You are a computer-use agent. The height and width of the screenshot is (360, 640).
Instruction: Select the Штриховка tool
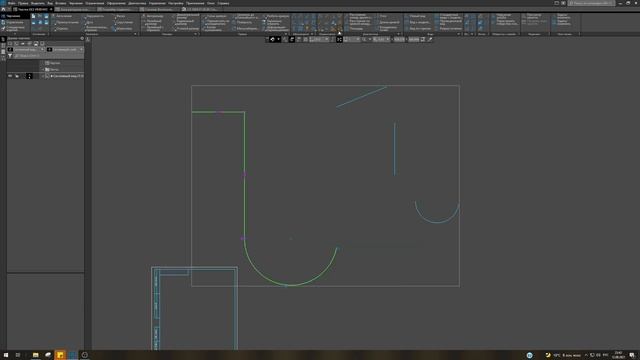tap(123, 29)
